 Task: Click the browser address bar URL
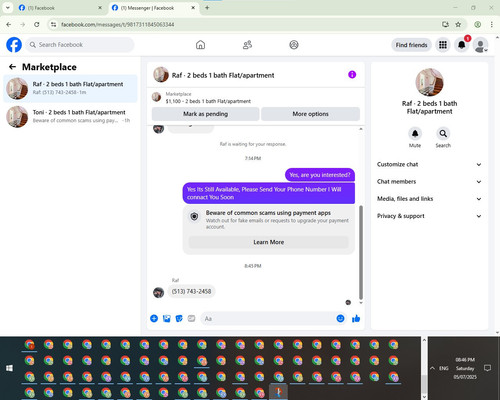118,25
